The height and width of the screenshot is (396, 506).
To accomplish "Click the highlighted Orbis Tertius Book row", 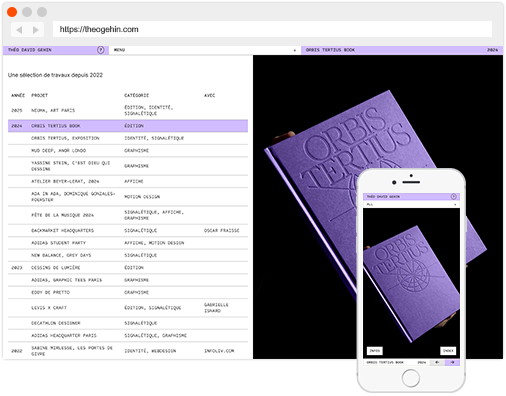I will (128, 126).
